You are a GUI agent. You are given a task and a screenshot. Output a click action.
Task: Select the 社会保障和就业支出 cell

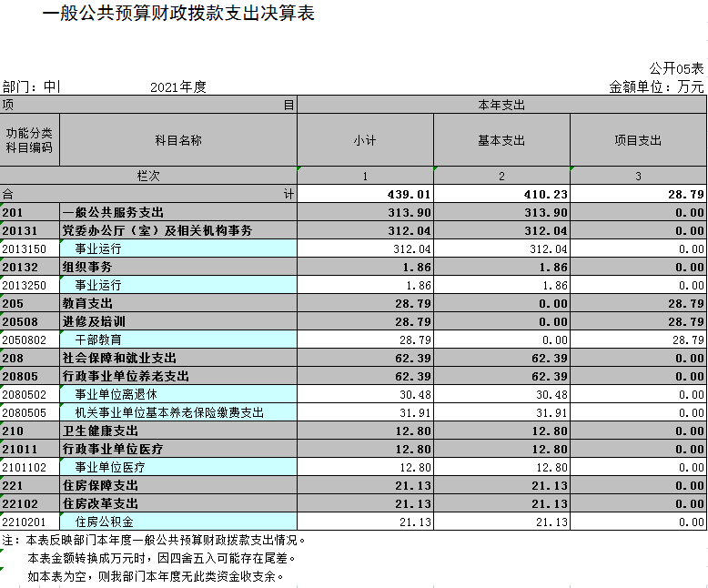[x=178, y=358]
